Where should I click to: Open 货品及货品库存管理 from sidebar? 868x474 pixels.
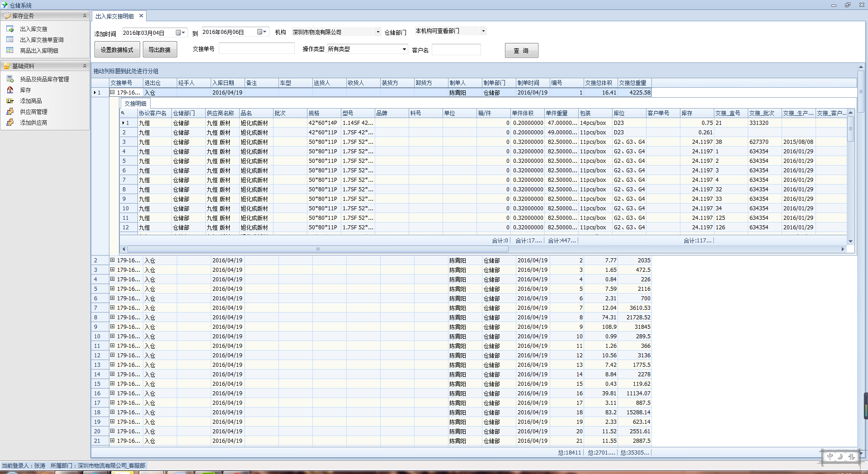(x=44, y=79)
